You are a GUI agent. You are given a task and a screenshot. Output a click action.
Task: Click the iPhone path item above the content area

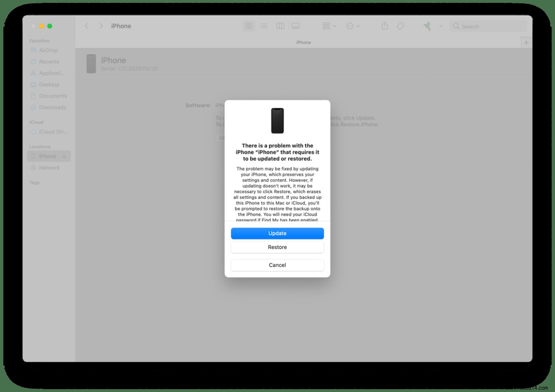tap(303, 42)
